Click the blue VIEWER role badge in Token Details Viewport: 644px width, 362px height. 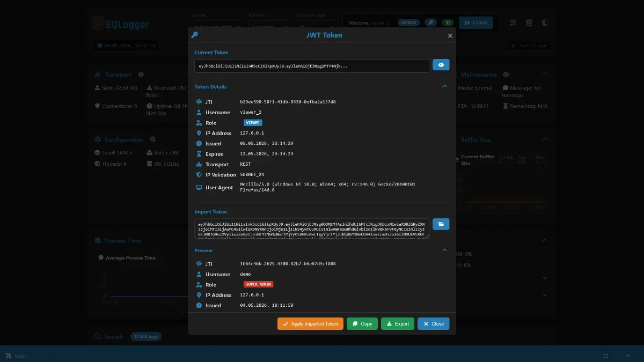pos(253,123)
